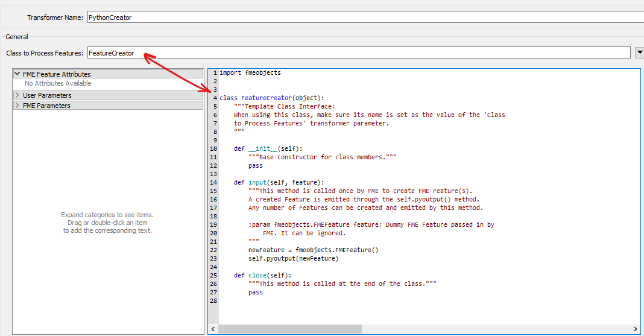Click line number 28 in the gutter
Image resolution: width=644 pixels, height=336 pixels.
pyautogui.click(x=213, y=300)
